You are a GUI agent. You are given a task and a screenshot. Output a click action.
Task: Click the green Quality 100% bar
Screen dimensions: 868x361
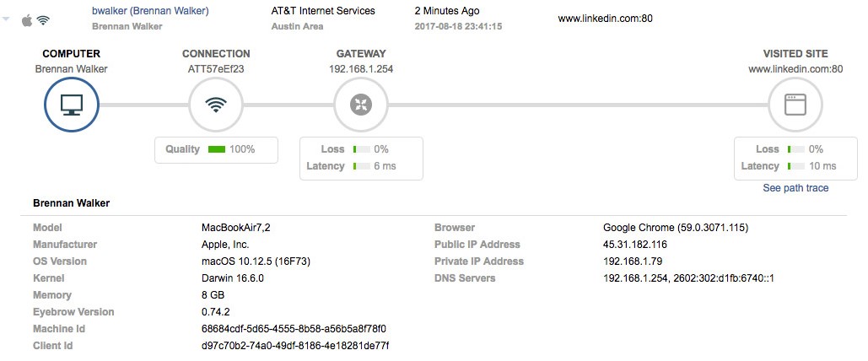point(217,149)
